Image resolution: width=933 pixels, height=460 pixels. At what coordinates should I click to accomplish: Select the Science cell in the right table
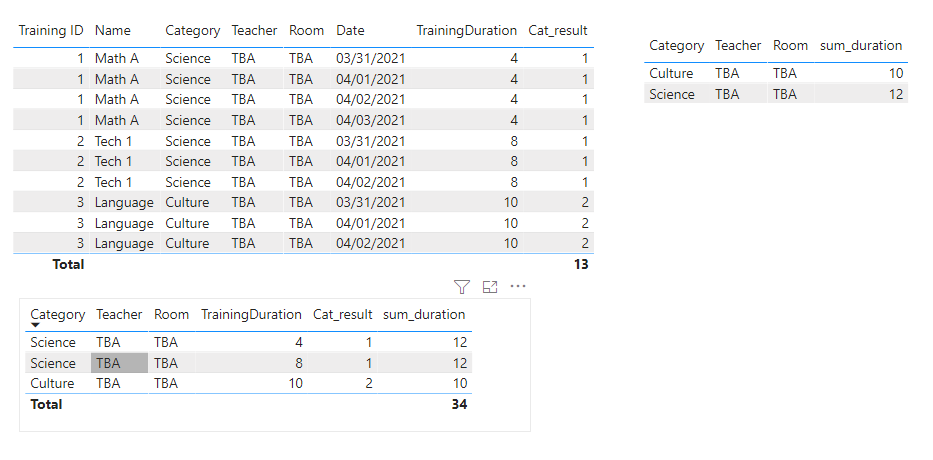click(x=672, y=94)
